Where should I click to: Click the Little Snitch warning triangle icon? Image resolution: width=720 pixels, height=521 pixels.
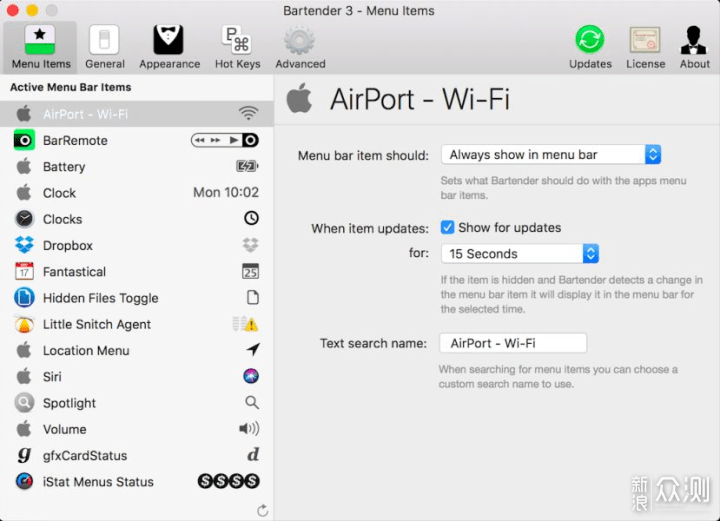click(x=251, y=325)
